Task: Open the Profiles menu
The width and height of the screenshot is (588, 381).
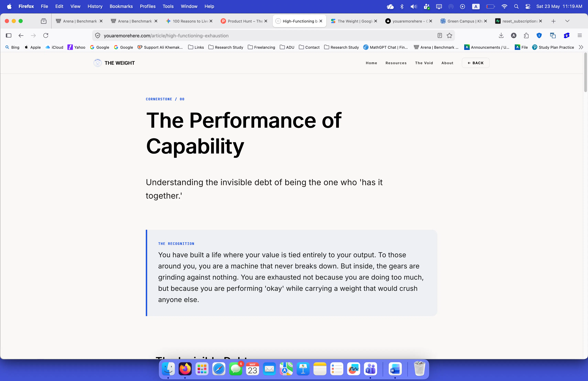Action: (x=148, y=6)
